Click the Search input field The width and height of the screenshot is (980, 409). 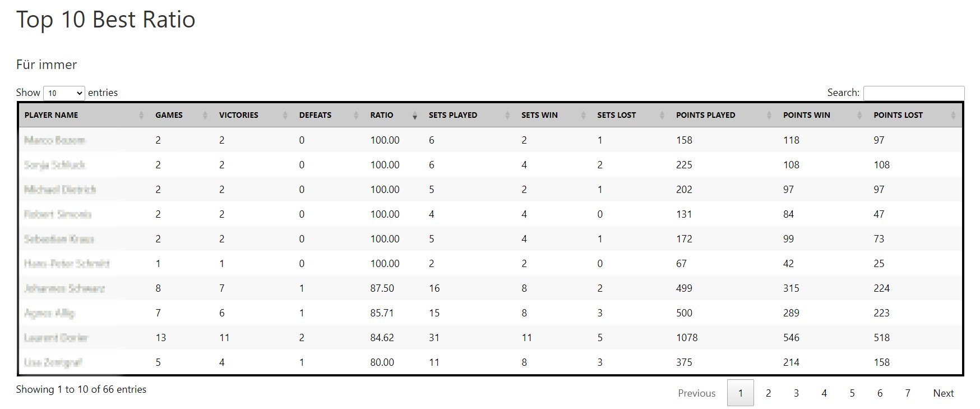point(913,93)
